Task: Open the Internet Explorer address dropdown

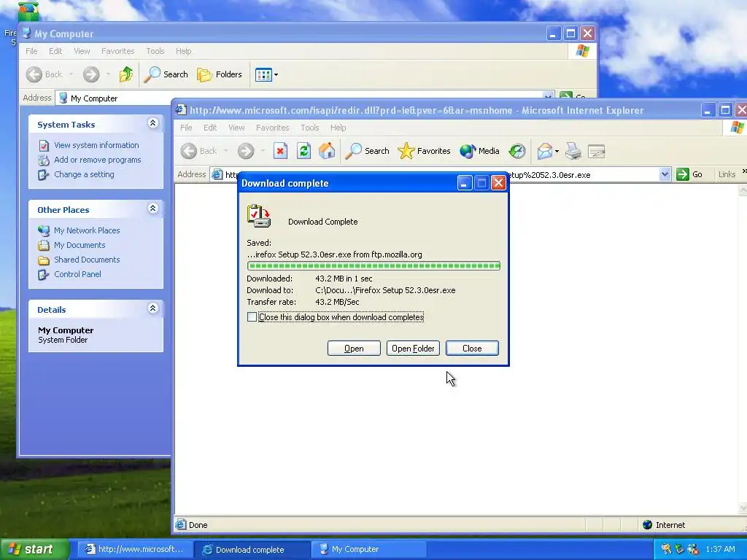Action: [665, 174]
